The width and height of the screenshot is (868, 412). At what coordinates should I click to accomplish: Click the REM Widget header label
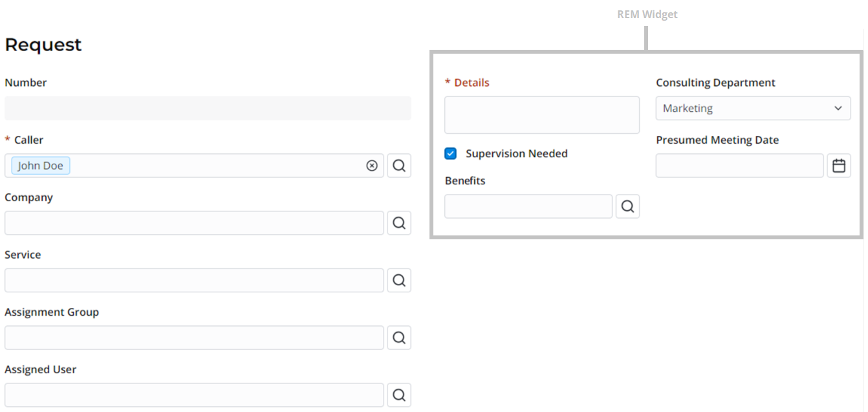[x=647, y=14]
